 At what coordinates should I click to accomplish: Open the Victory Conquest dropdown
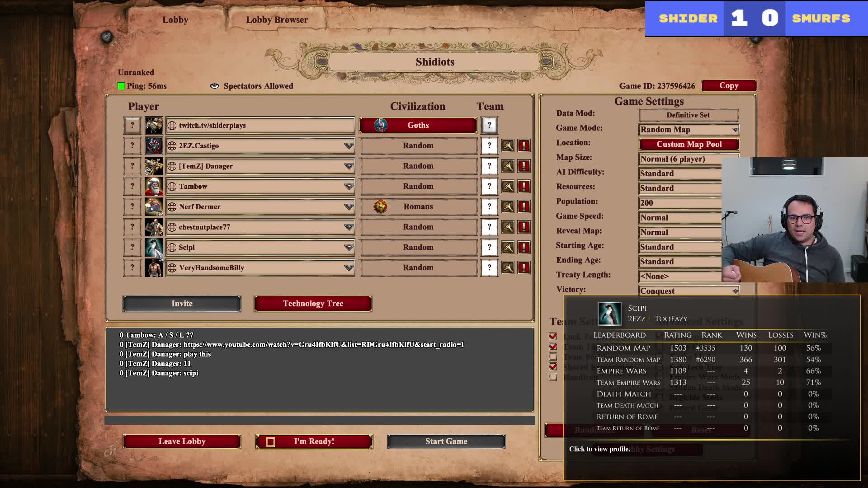(x=689, y=291)
